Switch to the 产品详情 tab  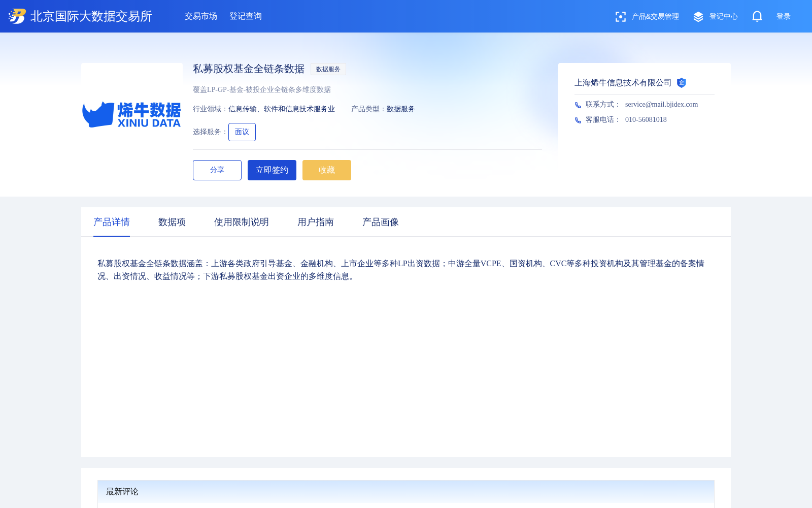tap(112, 222)
